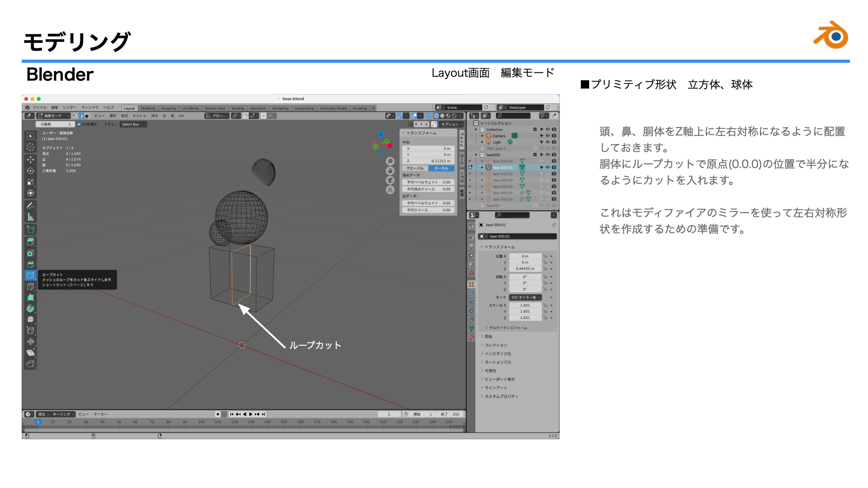Image resolution: width=868 pixels, height=488 pixels.
Task: Click the Local (ローカル) button
Action: (441, 169)
